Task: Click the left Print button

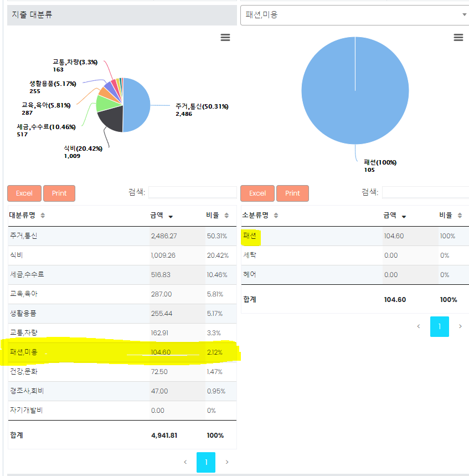Action: click(x=59, y=193)
